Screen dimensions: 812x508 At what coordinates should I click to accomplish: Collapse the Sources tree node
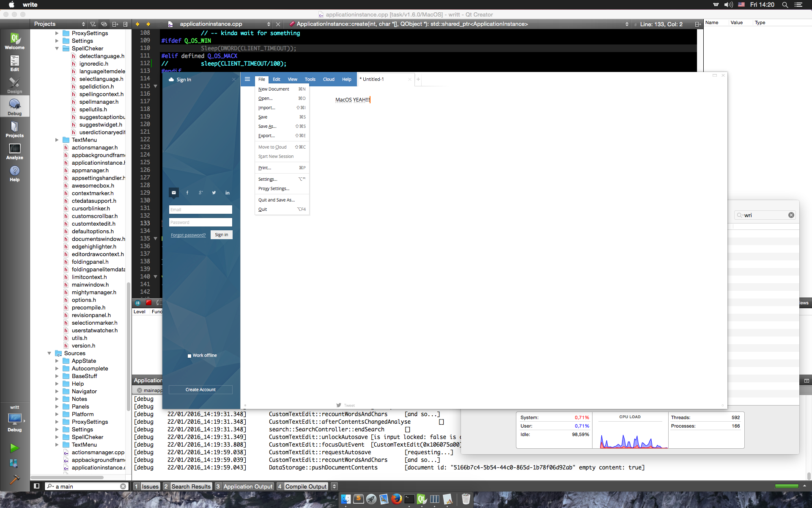coord(49,353)
